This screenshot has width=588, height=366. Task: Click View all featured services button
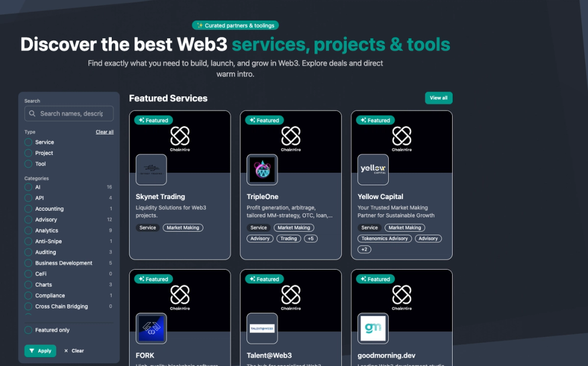(x=439, y=98)
